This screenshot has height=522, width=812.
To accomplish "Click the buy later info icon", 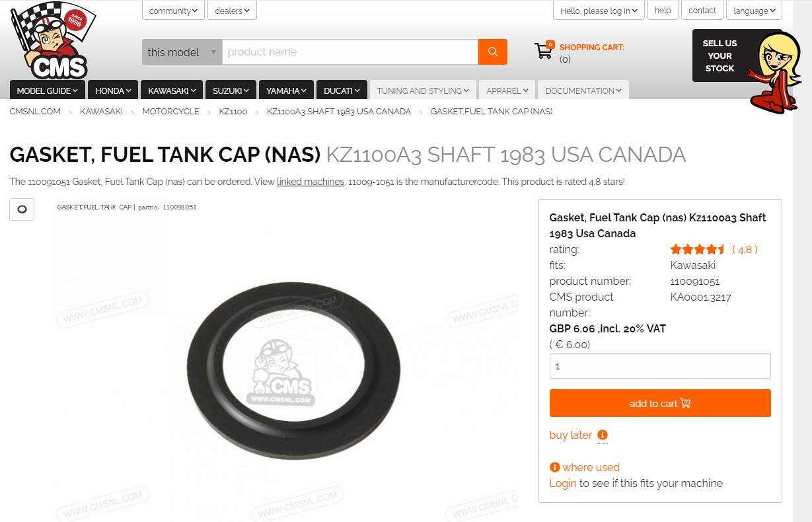I will (602, 435).
